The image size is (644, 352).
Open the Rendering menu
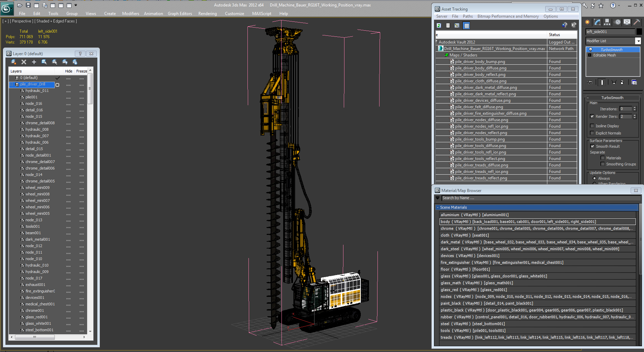pyautogui.click(x=207, y=14)
